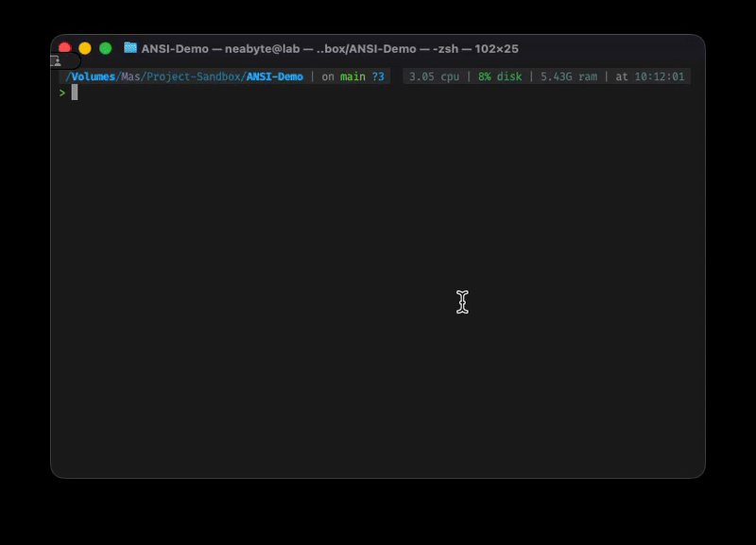Click the green prompt arrow
Viewport: 756px width, 545px height.
click(x=64, y=92)
